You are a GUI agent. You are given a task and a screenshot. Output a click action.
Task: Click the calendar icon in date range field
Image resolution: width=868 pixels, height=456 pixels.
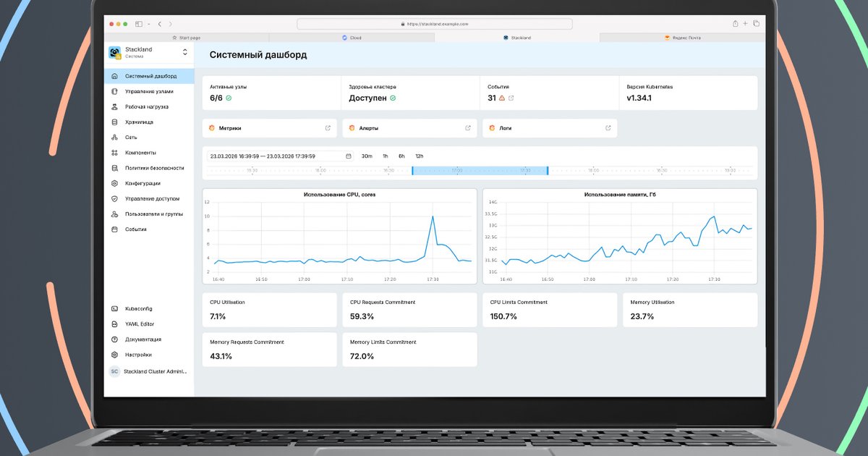349,156
